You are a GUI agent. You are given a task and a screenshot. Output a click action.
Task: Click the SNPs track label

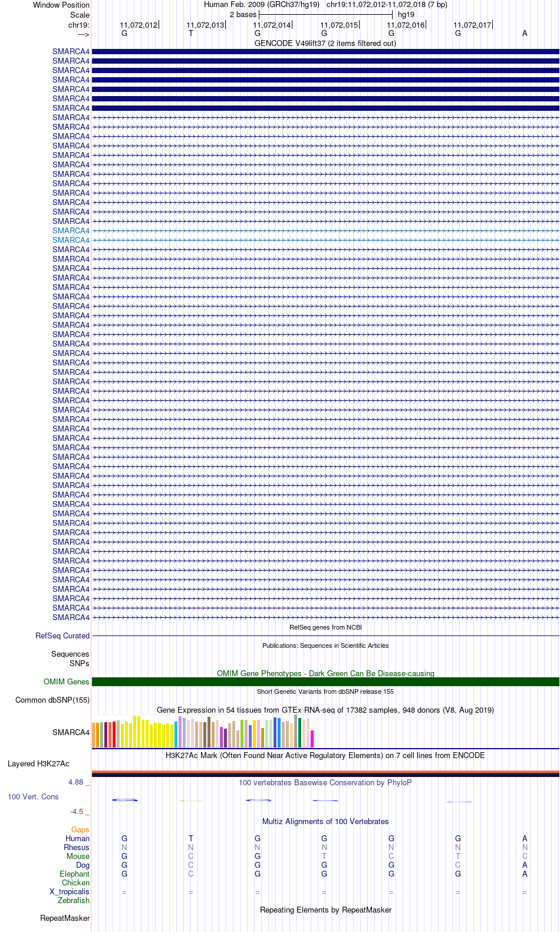coord(80,664)
